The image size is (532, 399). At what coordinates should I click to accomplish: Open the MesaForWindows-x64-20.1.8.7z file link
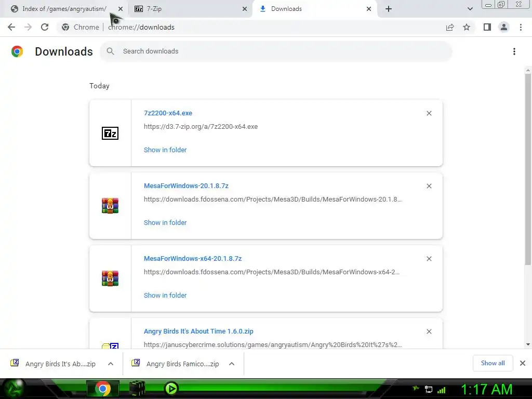(x=193, y=259)
